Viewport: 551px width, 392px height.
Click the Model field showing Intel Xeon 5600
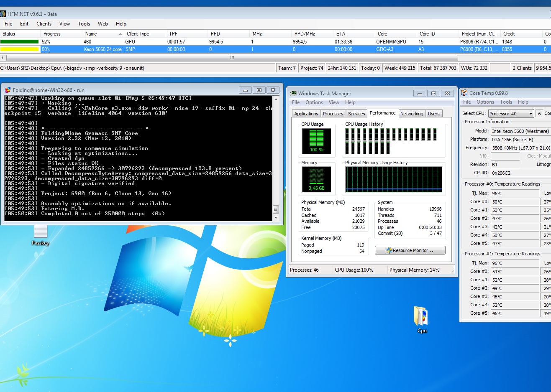pyautogui.click(x=521, y=131)
